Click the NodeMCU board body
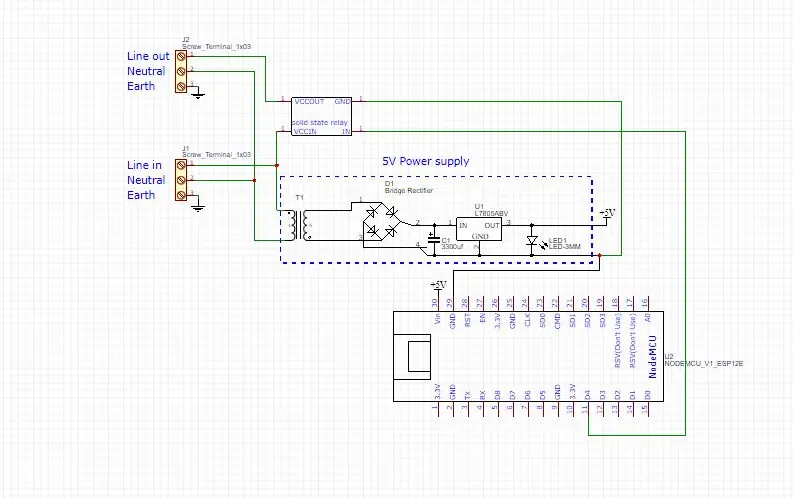The width and height of the screenshot is (793, 498). pos(528,356)
